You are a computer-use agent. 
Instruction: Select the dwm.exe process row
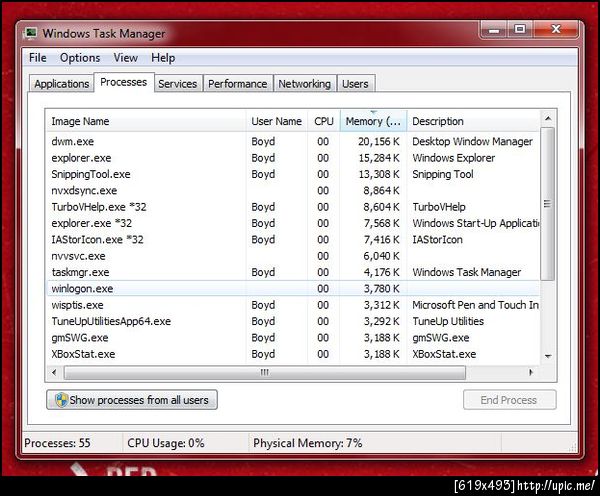tap(293, 142)
